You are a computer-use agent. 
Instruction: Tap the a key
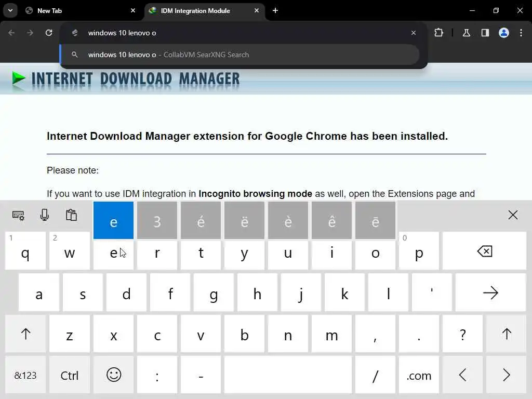(38, 292)
